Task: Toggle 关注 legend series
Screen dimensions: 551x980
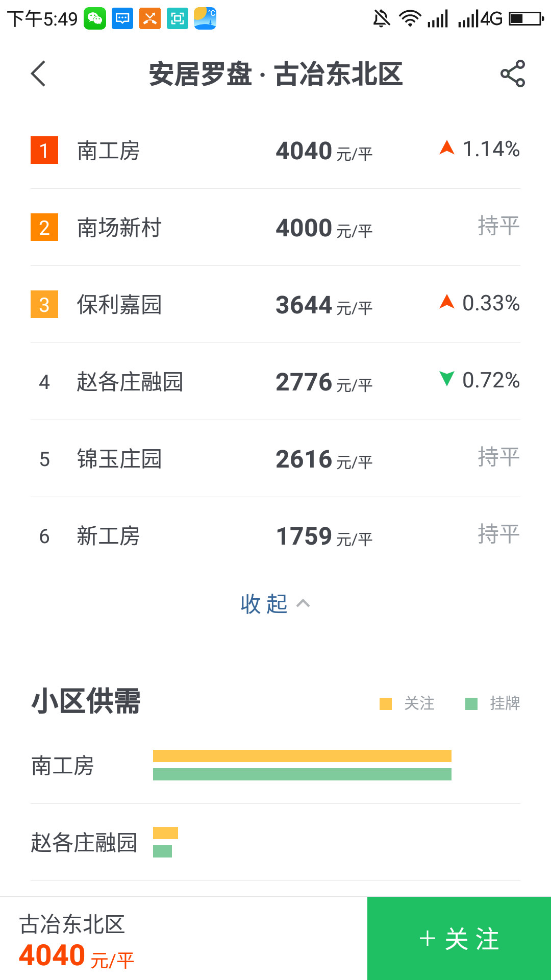Action: [407, 704]
